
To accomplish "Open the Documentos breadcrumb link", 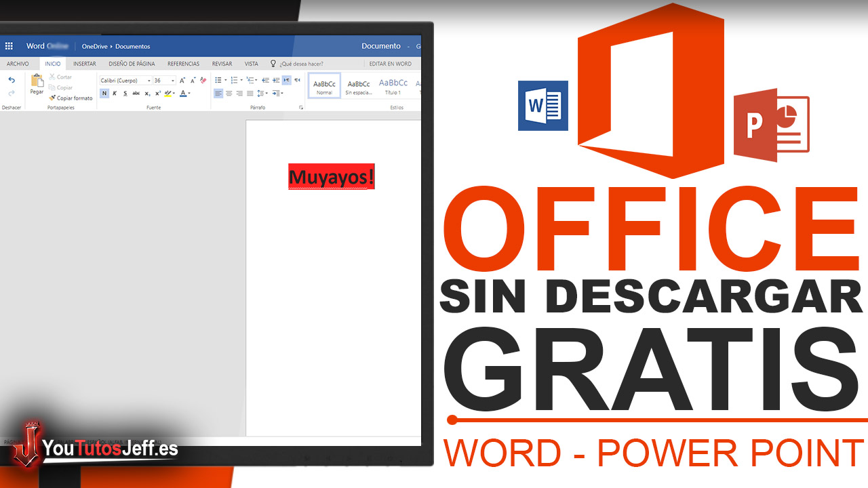I will [133, 46].
